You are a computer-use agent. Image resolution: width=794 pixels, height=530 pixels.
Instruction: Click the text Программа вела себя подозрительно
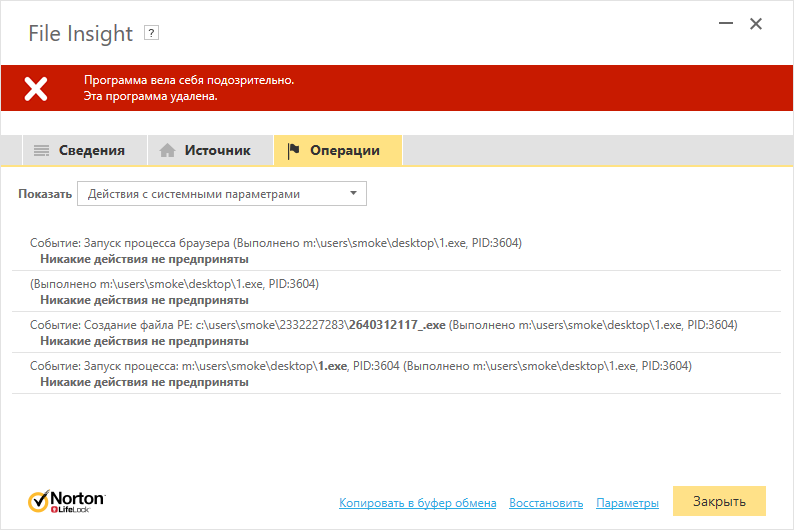point(189,80)
